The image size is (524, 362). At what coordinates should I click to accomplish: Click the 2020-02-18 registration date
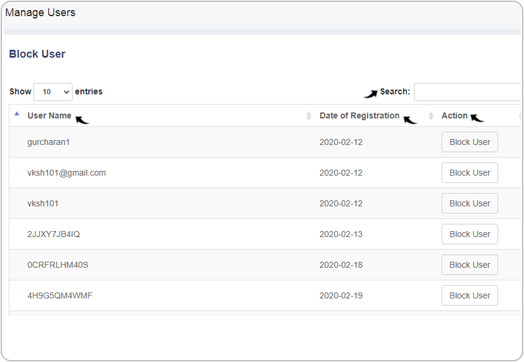pyautogui.click(x=341, y=265)
